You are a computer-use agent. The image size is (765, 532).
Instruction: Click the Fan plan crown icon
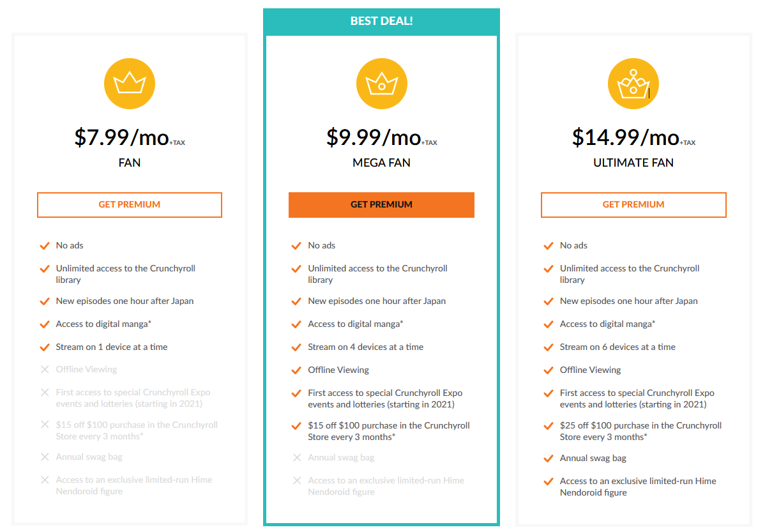point(130,84)
